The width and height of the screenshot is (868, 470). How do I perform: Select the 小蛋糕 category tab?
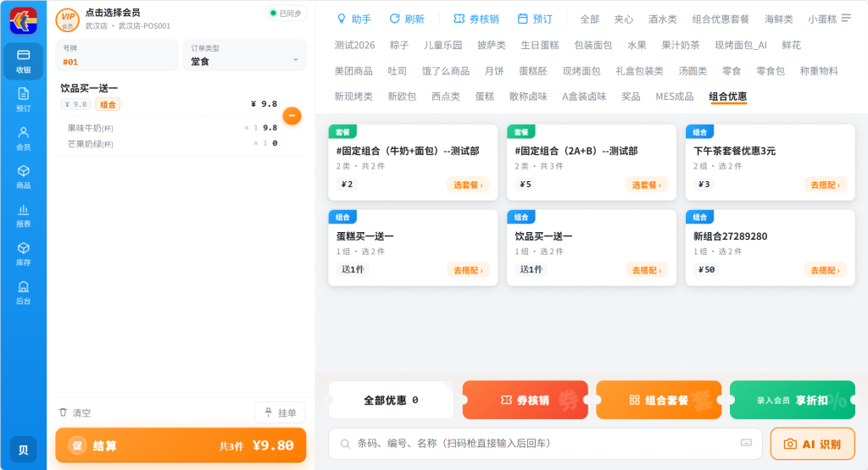click(822, 19)
